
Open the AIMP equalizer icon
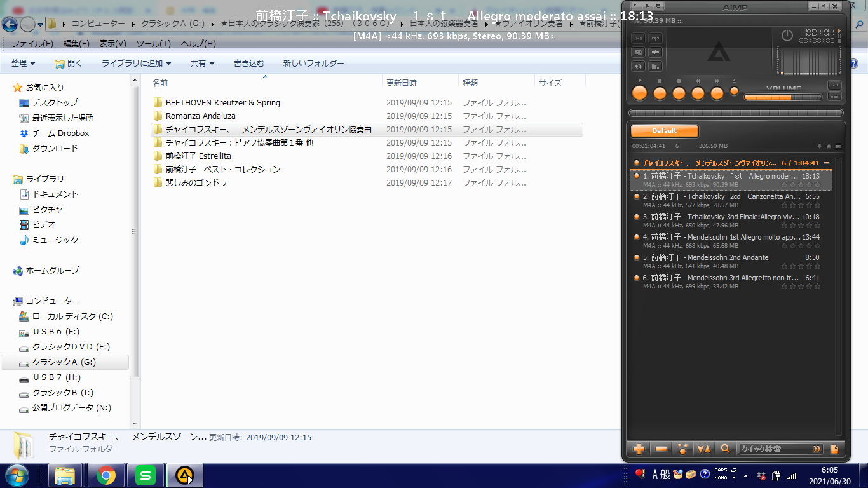[656, 66]
